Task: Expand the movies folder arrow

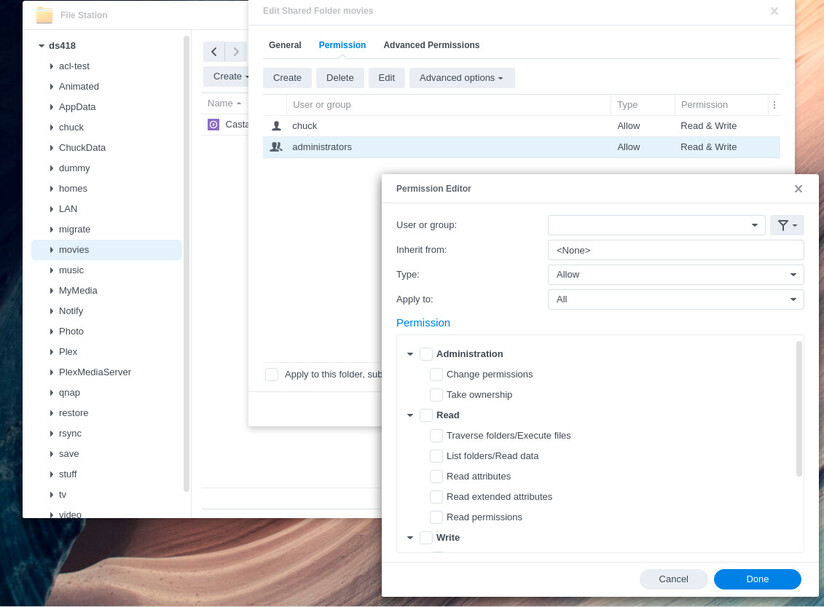Action: click(x=52, y=250)
